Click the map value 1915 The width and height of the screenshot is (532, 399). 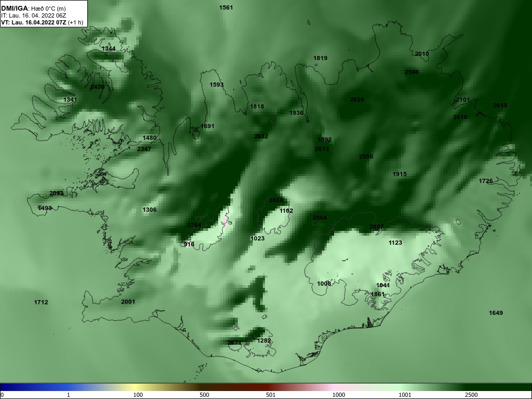coord(400,174)
